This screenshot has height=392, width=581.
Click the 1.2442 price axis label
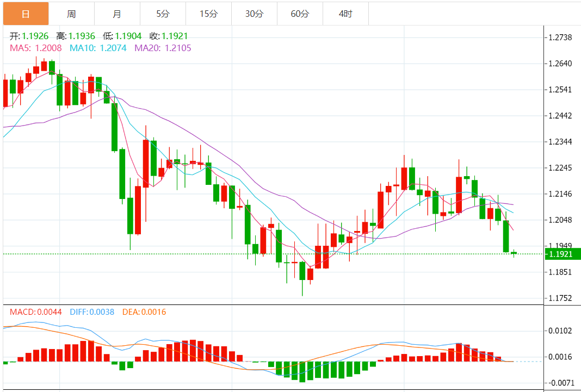click(560, 115)
